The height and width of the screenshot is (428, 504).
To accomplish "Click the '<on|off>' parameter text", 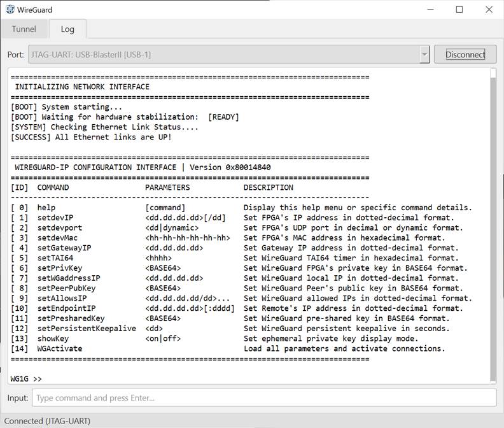I will 163,338.
